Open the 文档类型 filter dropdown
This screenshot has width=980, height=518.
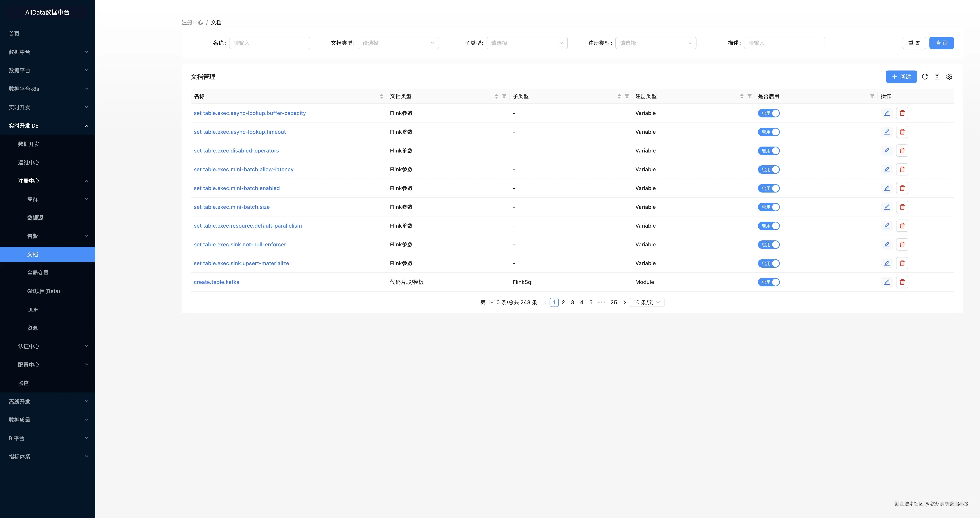pos(398,43)
